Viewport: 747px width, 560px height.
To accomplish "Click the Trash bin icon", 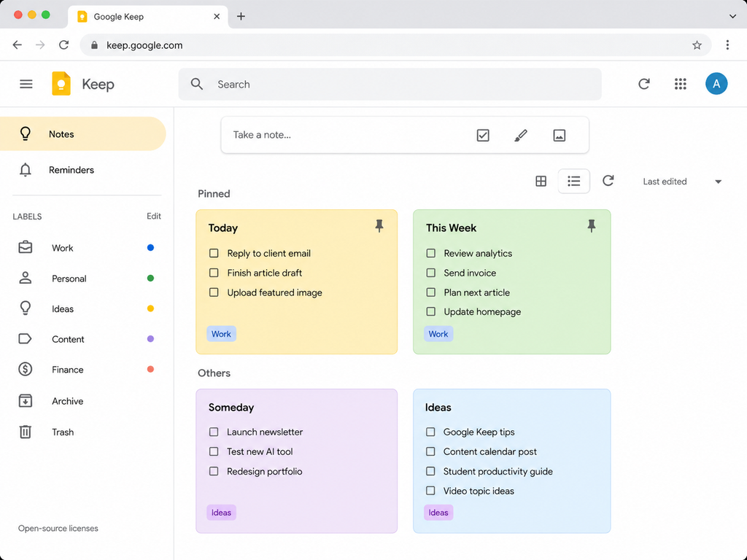I will (26, 432).
